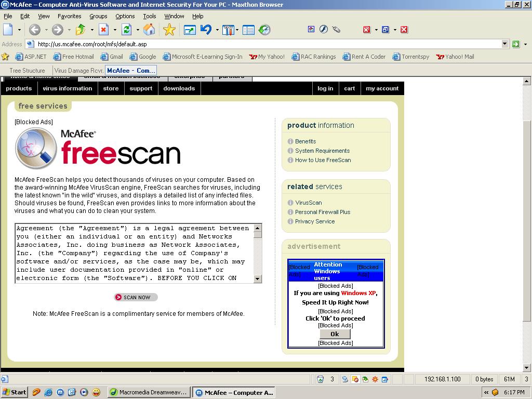Screen dimensions: 532x399
Task: Open the Rent A Coder bookmark
Action: 364,57
